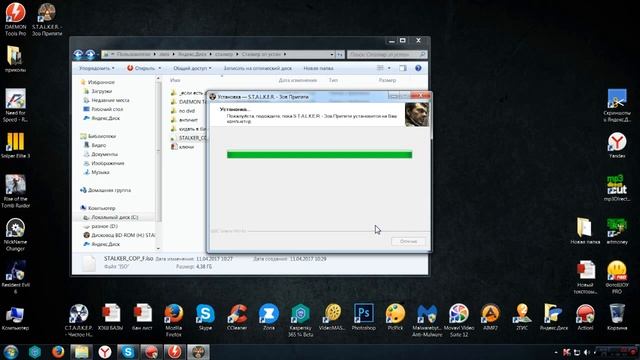
Task: Open the Recycle Bin (Корзина) icon
Action: pos(617,317)
